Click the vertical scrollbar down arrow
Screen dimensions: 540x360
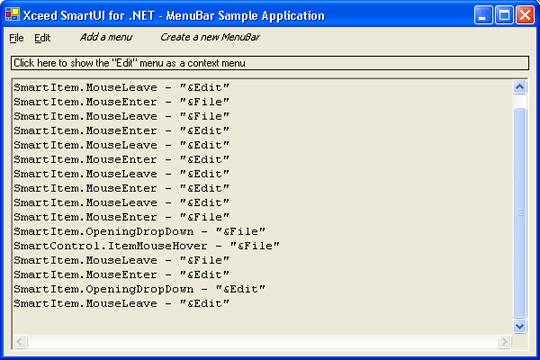520,326
